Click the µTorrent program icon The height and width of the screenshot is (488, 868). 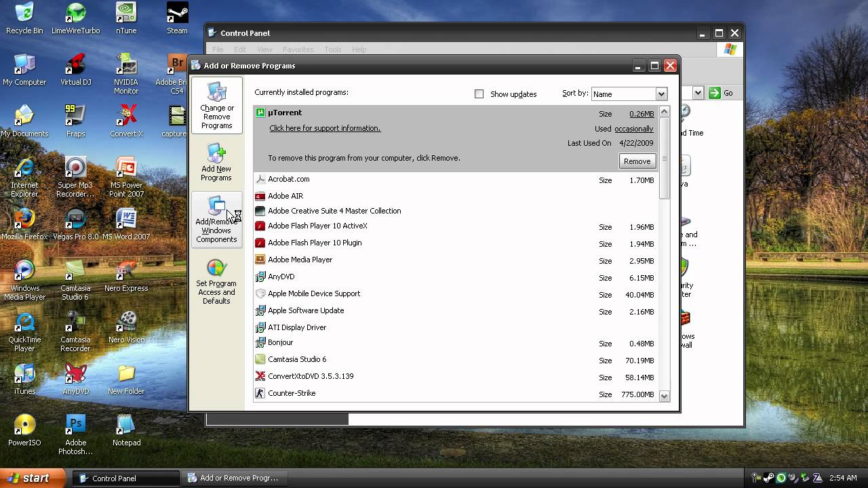coord(260,113)
